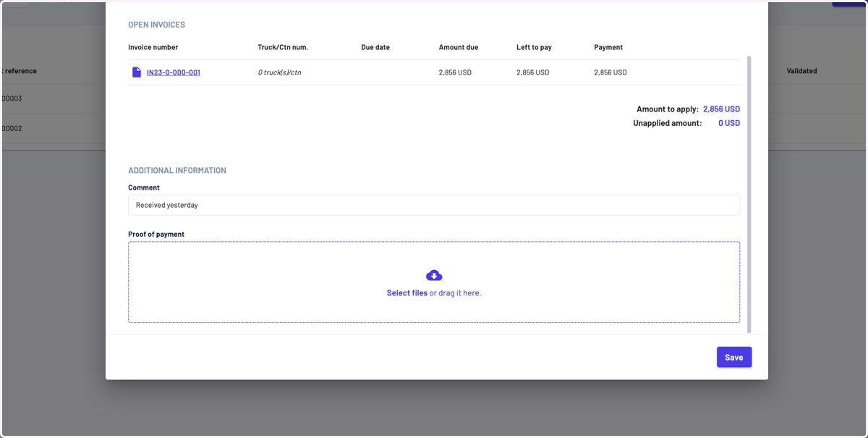The height and width of the screenshot is (438, 868).
Task: Click the Due date column header
Action: [x=375, y=47]
